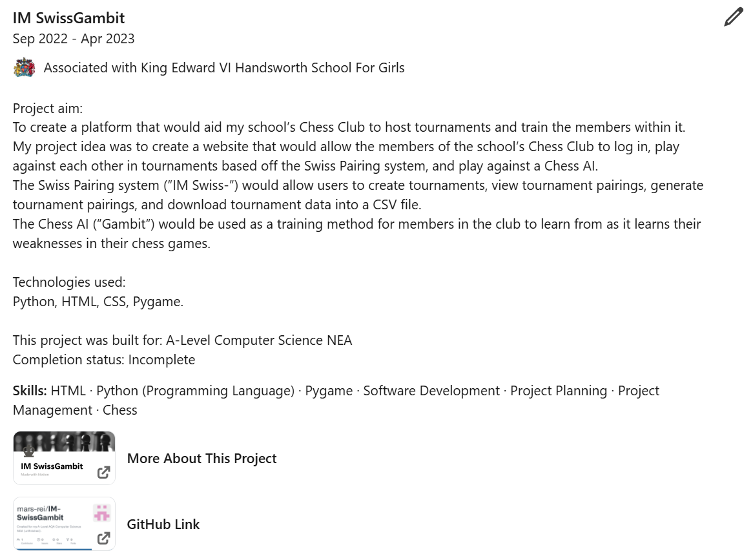Select the Project Planning skill

click(559, 391)
